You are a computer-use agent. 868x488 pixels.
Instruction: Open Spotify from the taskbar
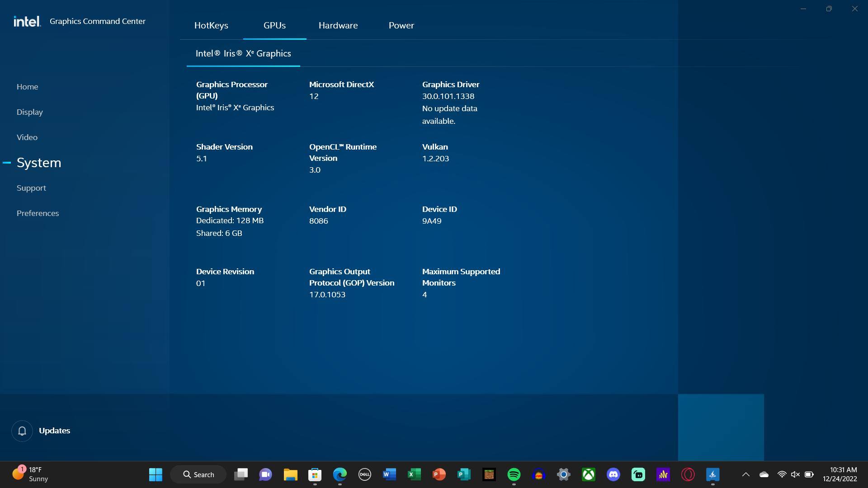point(514,474)
